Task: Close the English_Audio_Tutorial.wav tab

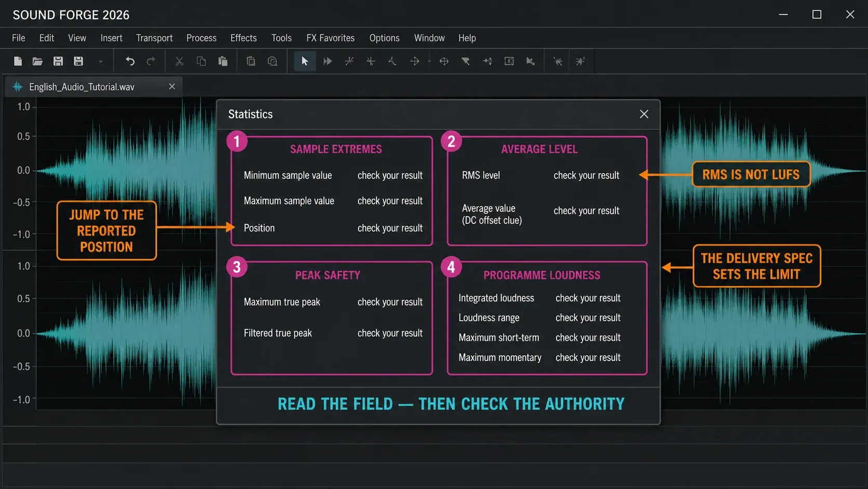Action: point(172,86)
